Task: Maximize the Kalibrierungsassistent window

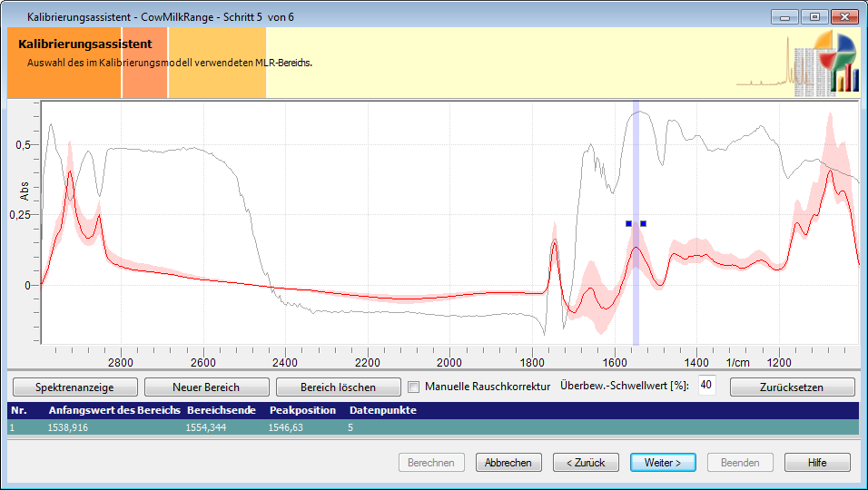Action: coord(814,16)
